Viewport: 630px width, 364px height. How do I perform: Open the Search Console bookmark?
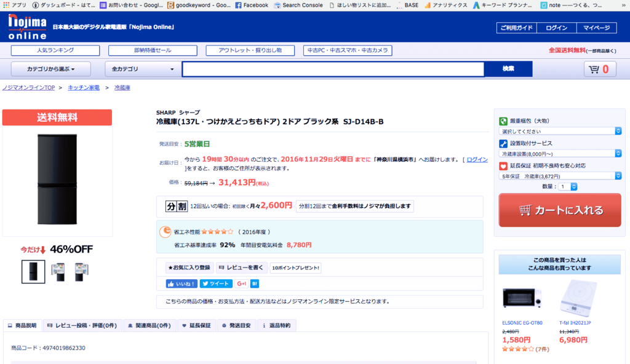coord(298,5)
